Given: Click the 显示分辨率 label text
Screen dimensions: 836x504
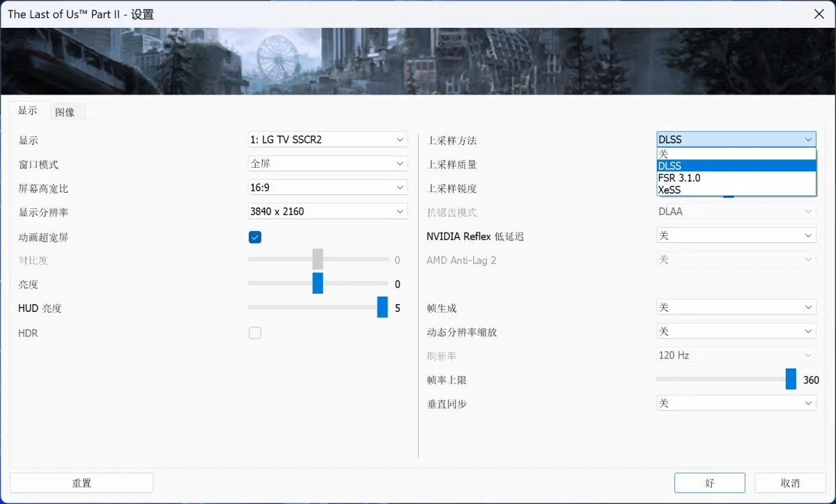Looking at the screenshot, I should click(x=43, y=212).
